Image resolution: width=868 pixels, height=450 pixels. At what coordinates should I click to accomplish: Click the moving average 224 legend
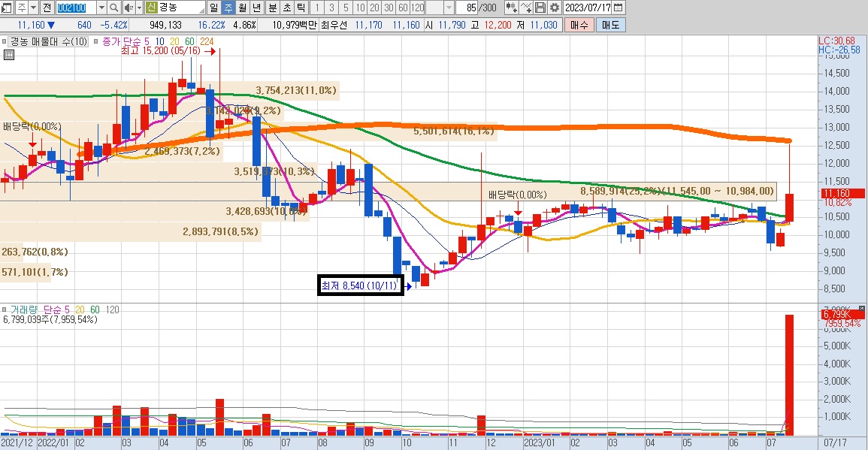point(207,41)
